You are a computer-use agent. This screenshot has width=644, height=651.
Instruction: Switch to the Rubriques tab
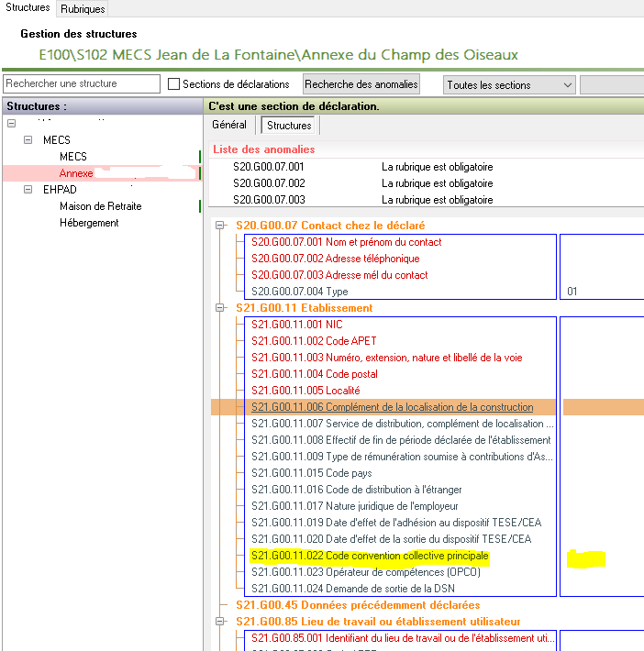click(83, 8)
